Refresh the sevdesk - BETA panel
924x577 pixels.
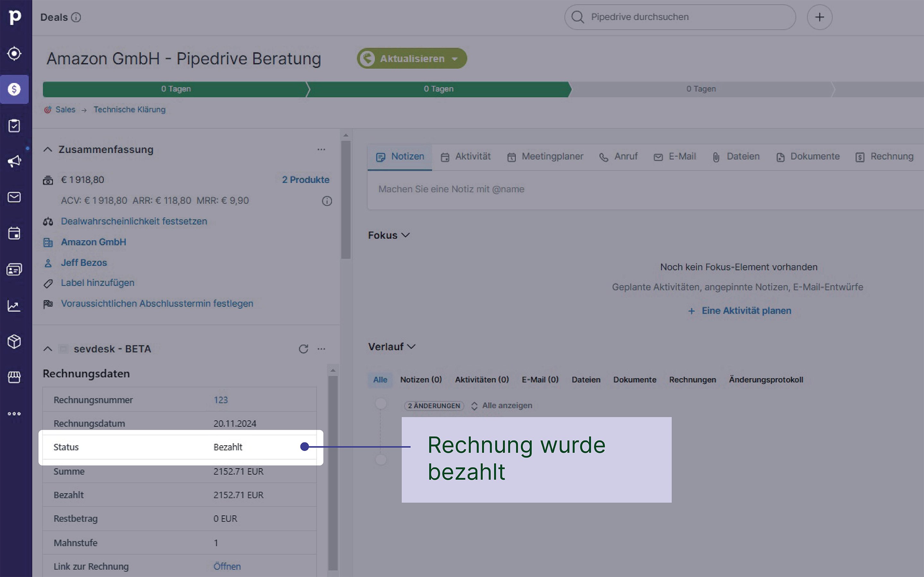coord(304,348)
